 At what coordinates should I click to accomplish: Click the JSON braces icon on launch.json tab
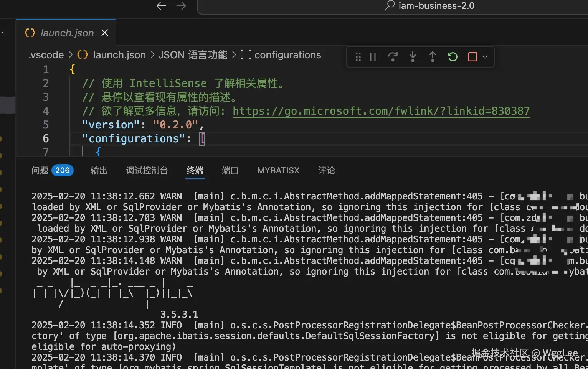(x=30, y=33)
